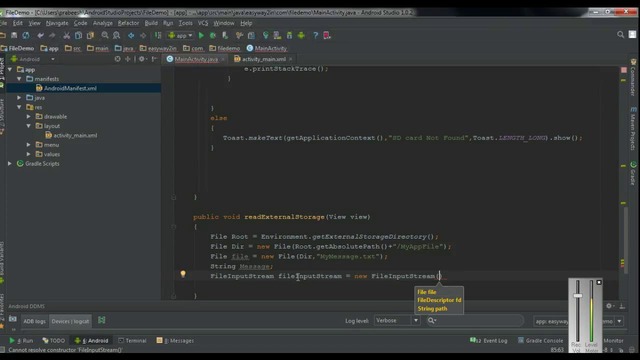Viewport: 640px width, 360px height.
Task: Expand the values folder
Action: (29, 154)
